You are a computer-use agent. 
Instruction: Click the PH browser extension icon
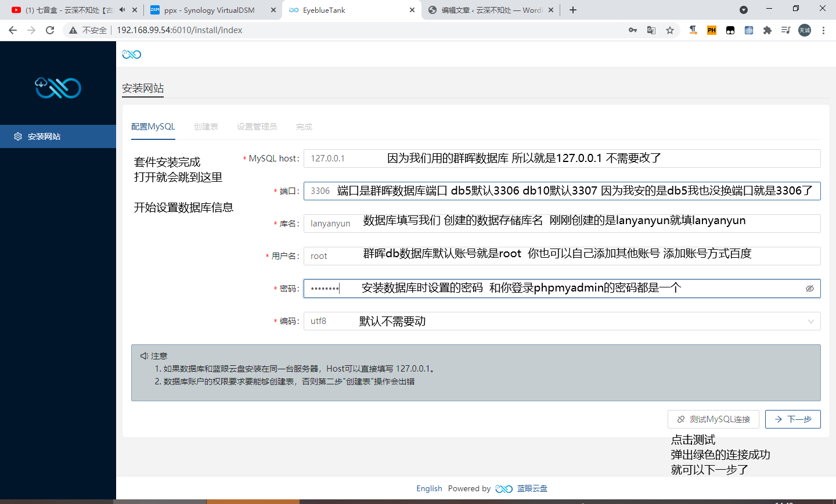click(711, 30)
